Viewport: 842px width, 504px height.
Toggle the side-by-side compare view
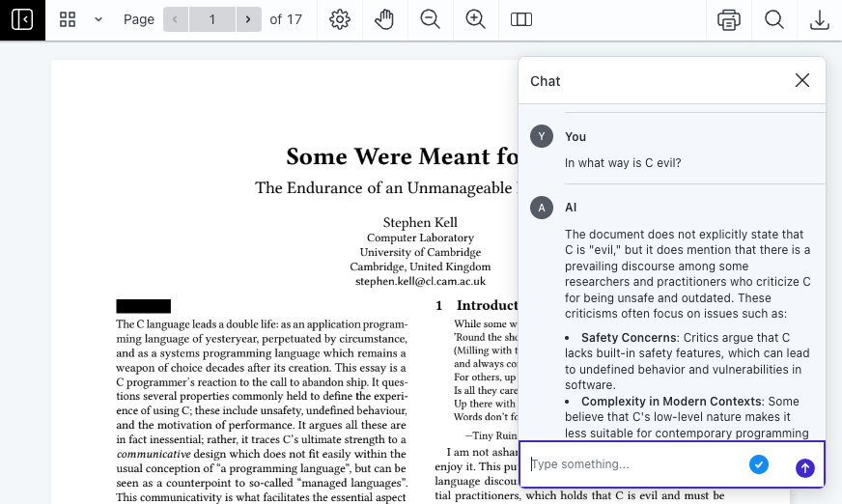click(520, 20)
